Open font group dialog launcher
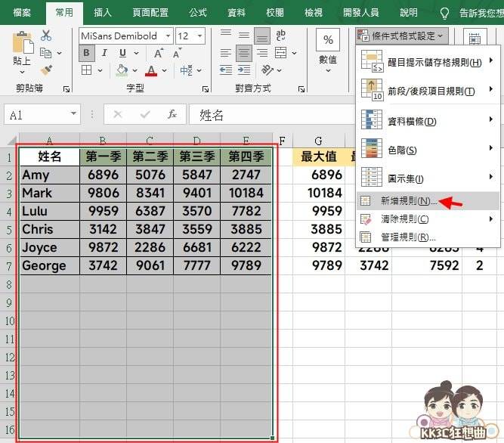This screenshot has width=504, height=443. (x=206, y=89)
